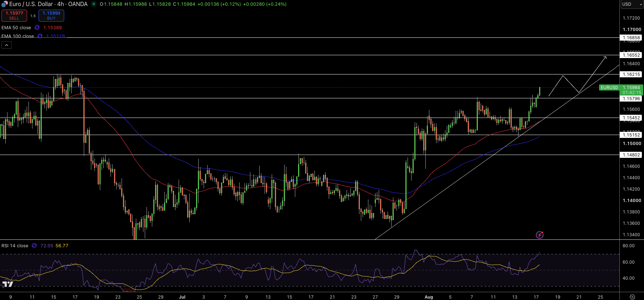Click the RSI moving average value 56.77

click(x=62, y=246)
